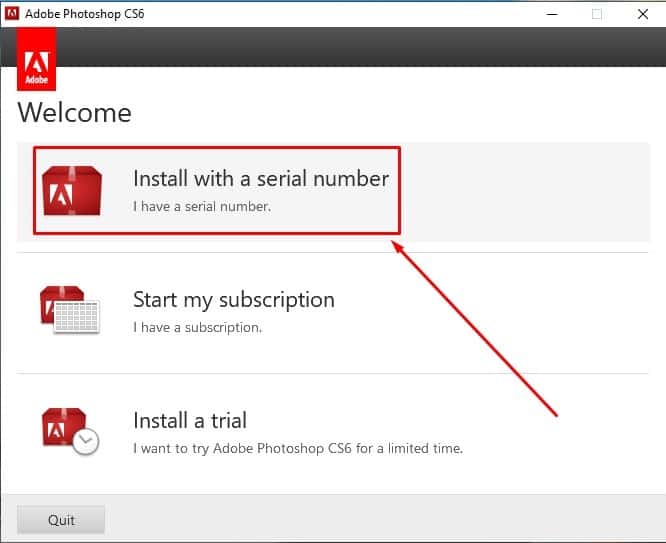Click the trial box icon with clock
Viewport: 666px width, 543px height.
coord(68,430)
